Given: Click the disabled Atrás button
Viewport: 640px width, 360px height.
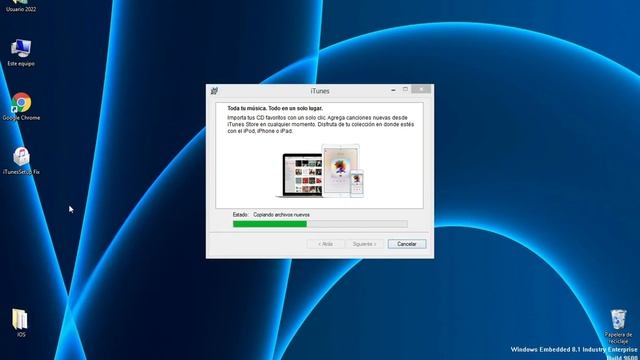Looking at the screenshot, I should 325,244.
